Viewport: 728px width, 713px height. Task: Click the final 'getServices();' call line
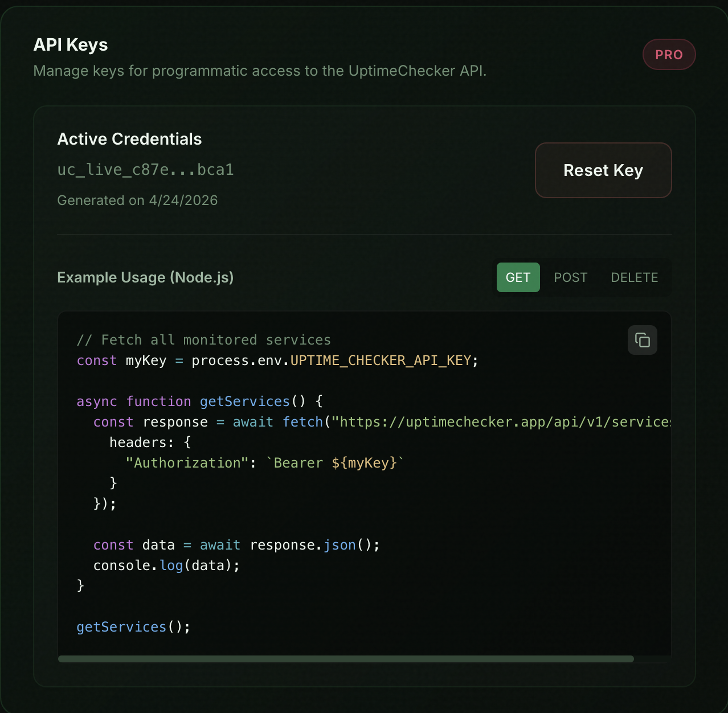tap(133, 627)
